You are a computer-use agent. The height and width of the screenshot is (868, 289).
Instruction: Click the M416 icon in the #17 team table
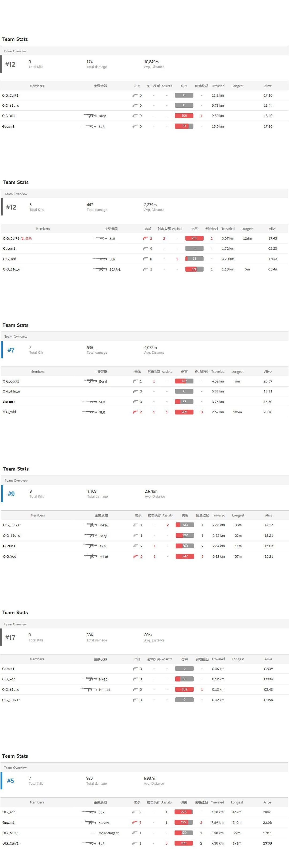coord(90,679)
